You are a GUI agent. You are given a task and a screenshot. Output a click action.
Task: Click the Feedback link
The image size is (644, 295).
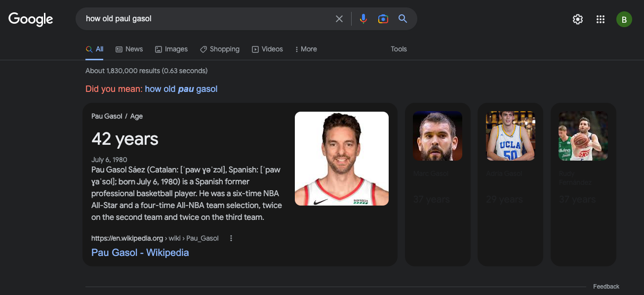click(606, 287)
